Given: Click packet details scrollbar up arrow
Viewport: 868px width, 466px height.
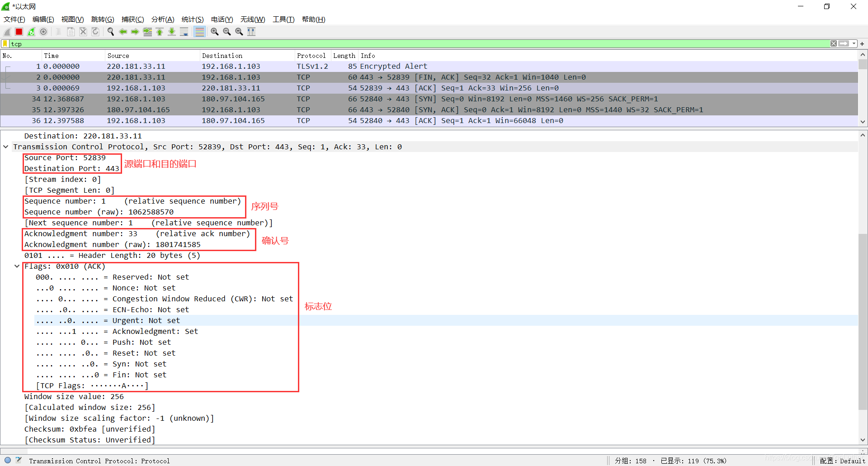Looking at the screenshot, I should point(863,135).
